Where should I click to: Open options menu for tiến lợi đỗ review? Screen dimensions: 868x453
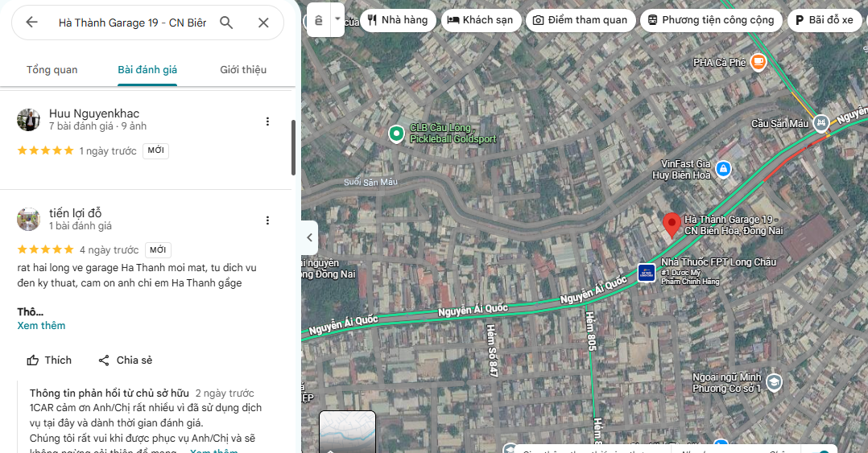tap(267, 220)
